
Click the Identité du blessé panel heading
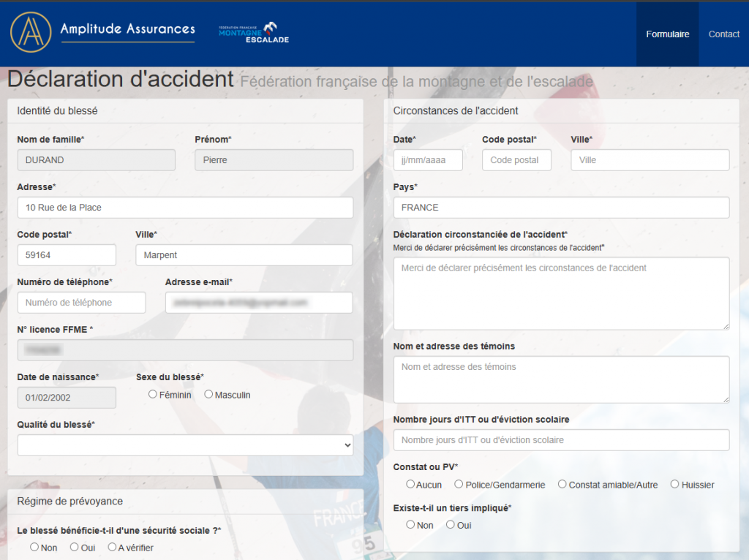pos(57,111)
